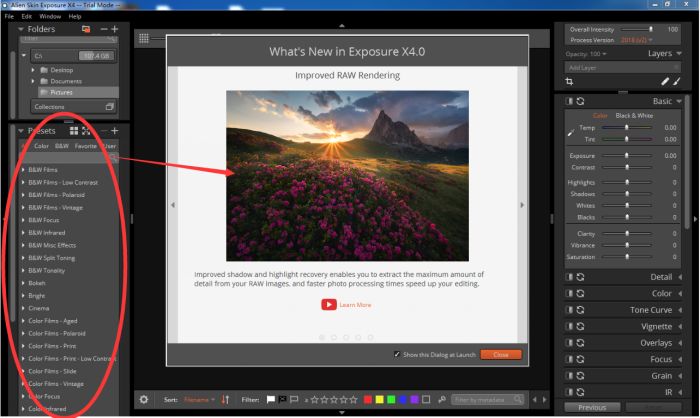The height and width of the screenshot is (418, 700).
Task: Filter by rejected black flag
Action: 282,400
